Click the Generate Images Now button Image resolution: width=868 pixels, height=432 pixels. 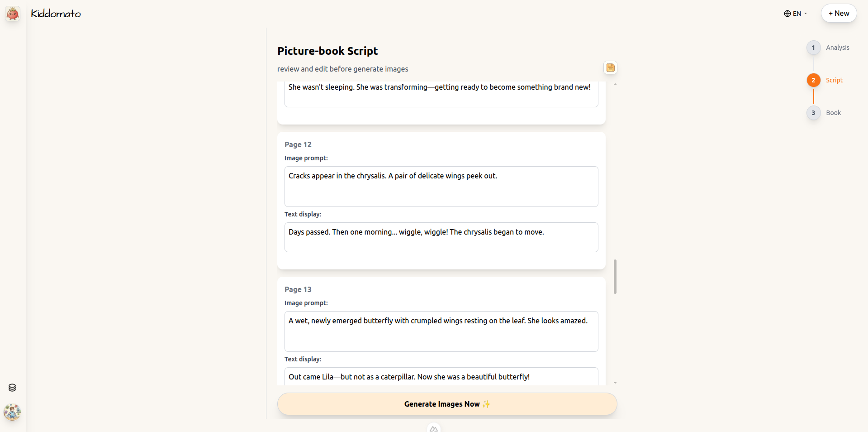coord(447,404)
